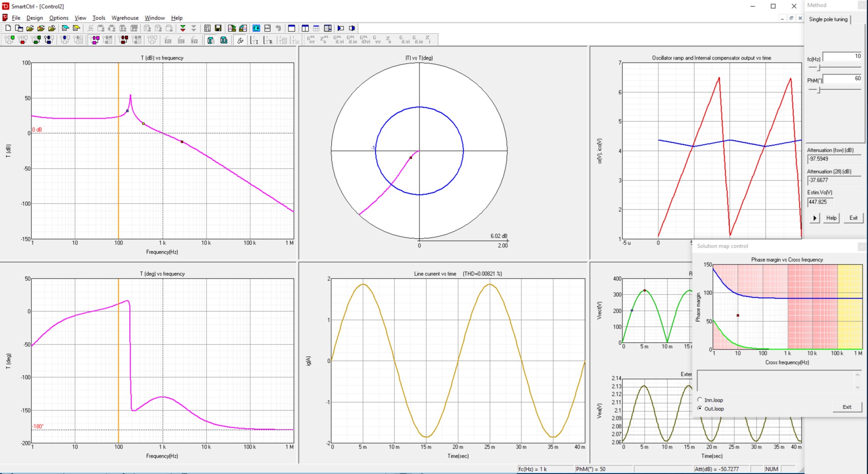Screen dimensions: 868x474
Task: Click the block diagram icon with red box
Action: pos(22,40)
